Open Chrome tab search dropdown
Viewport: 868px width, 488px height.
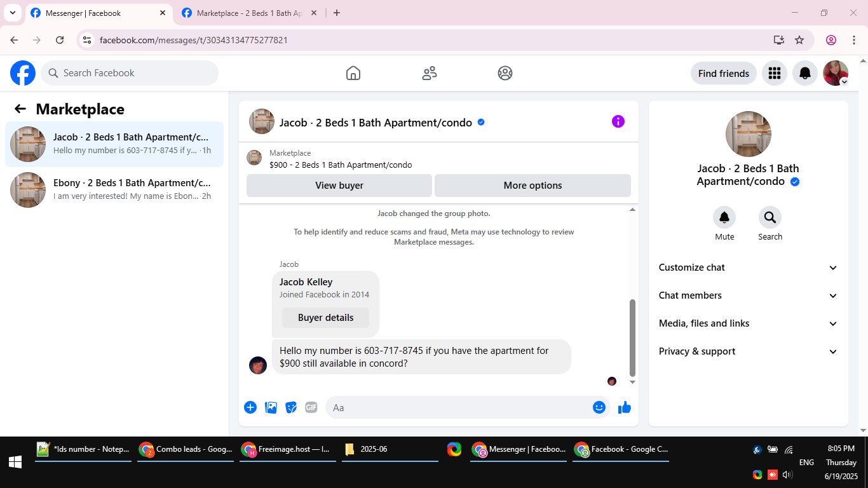[x=13, y=13]
